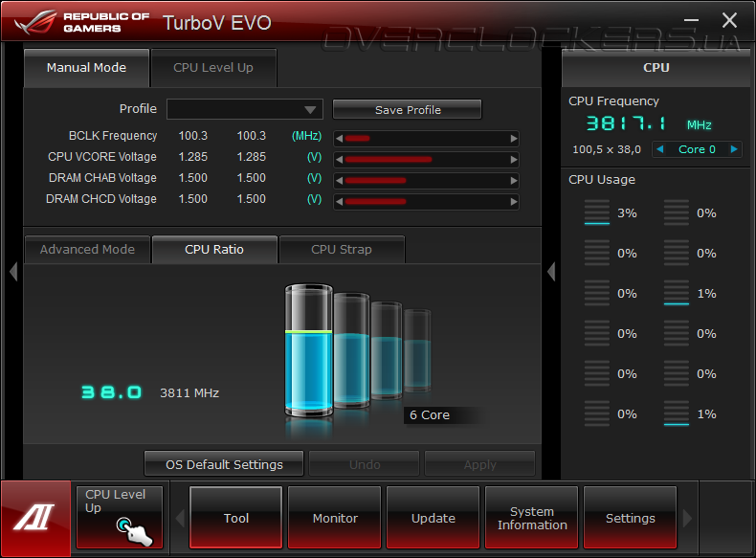
Task: Click BCLK Frequency target value 100.3
Action: pos(251,136)
